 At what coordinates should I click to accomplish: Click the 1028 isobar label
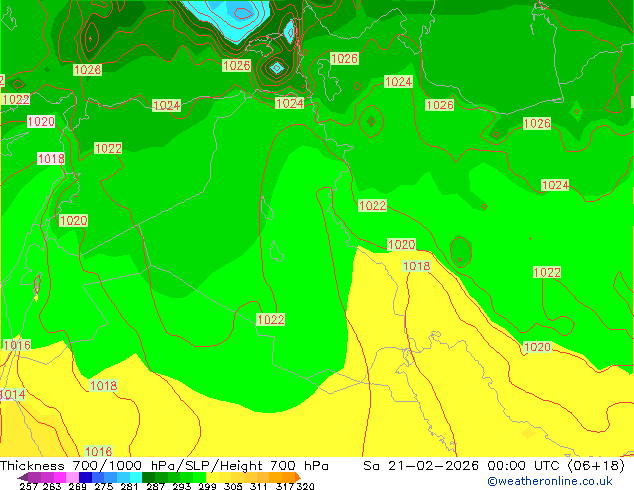87,70
